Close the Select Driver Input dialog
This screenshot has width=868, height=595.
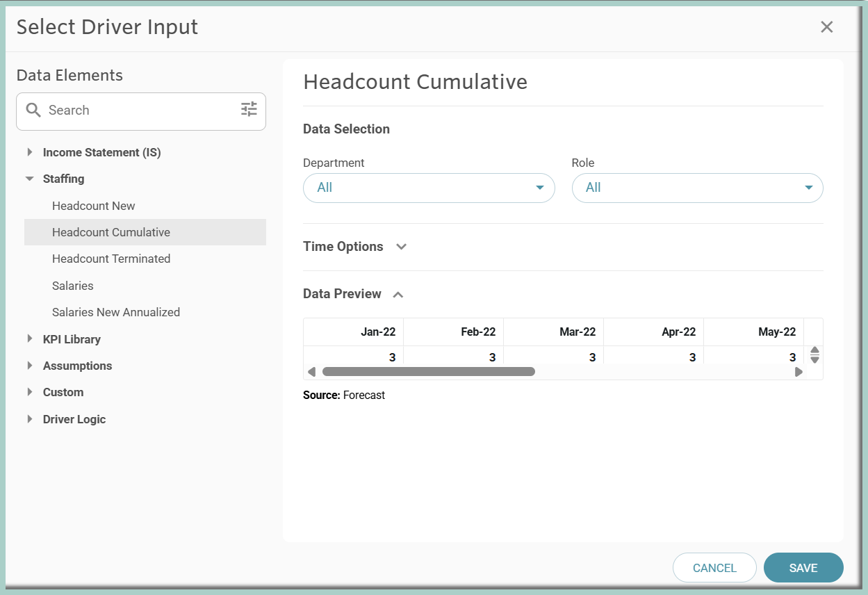coord(826,27)
